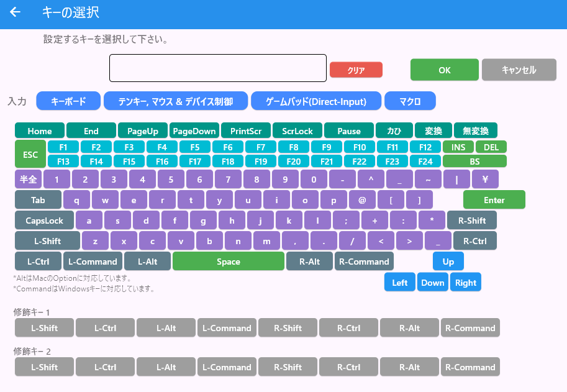Image resolution: width=567 pixels, height=392 pixels.
Task: Select the Up arrow key
Action: click(448, 262)
